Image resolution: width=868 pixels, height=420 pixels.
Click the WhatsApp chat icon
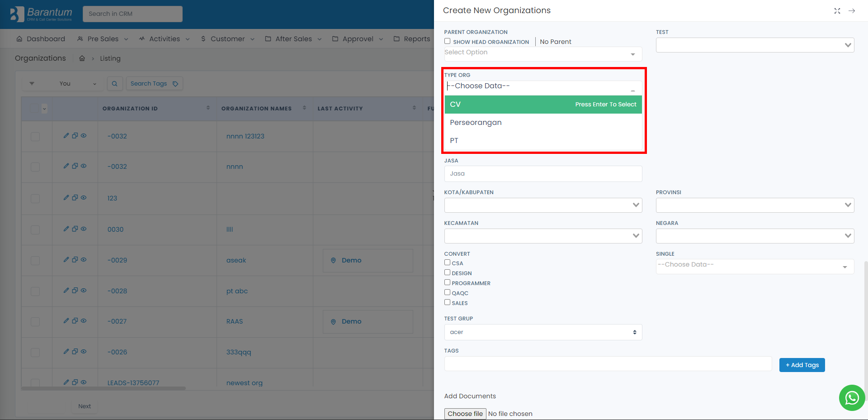(852, 398)
